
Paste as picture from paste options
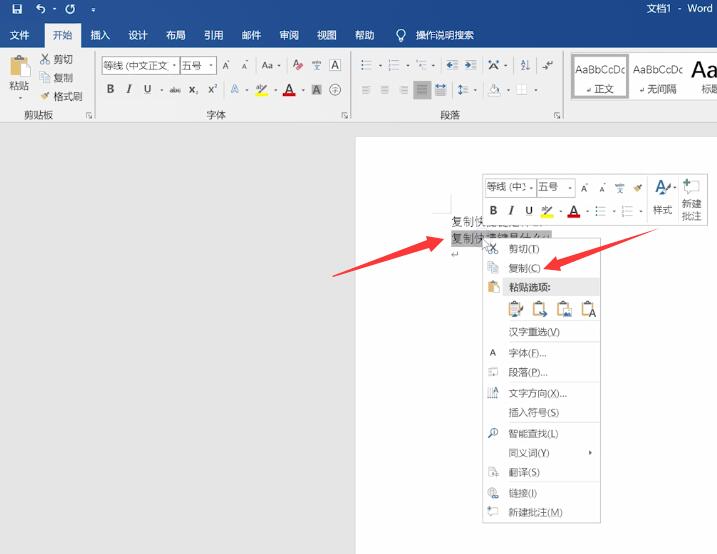point(564,309)
